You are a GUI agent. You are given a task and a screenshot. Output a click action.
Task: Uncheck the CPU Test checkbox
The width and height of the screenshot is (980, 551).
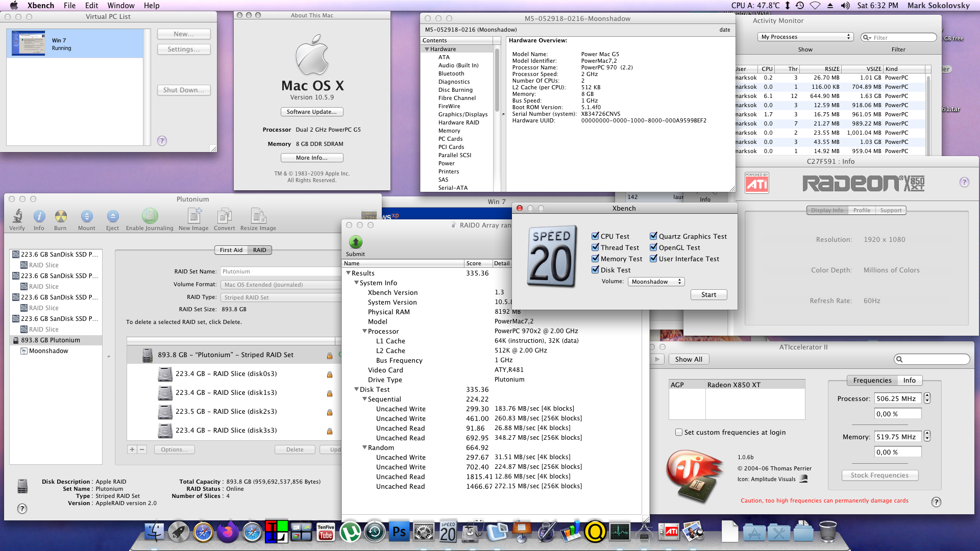coord(595,236)
